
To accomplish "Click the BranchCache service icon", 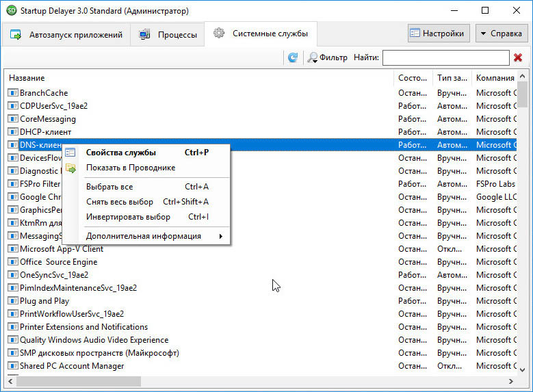I will (12, 93).
